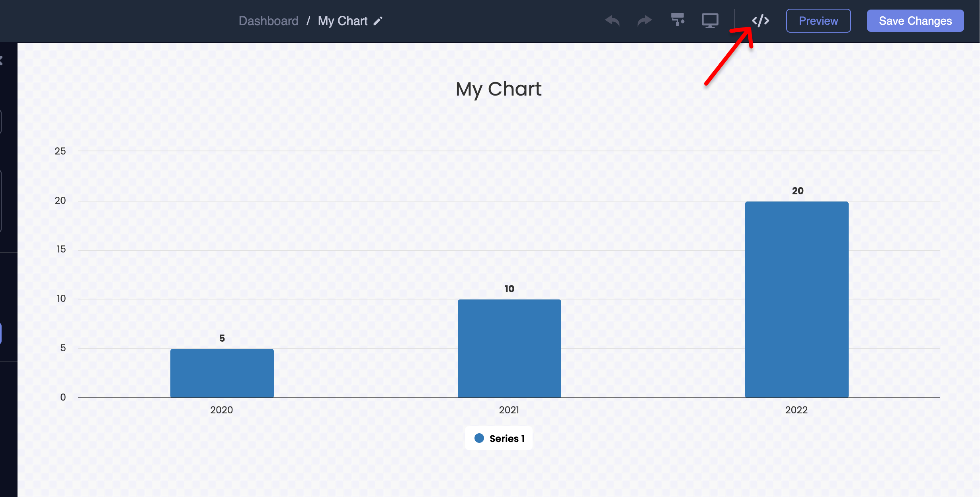The width and height of the screenshot is (980, 497).
Task: Edit the chart title My Chart
Action: pos(499,89)
